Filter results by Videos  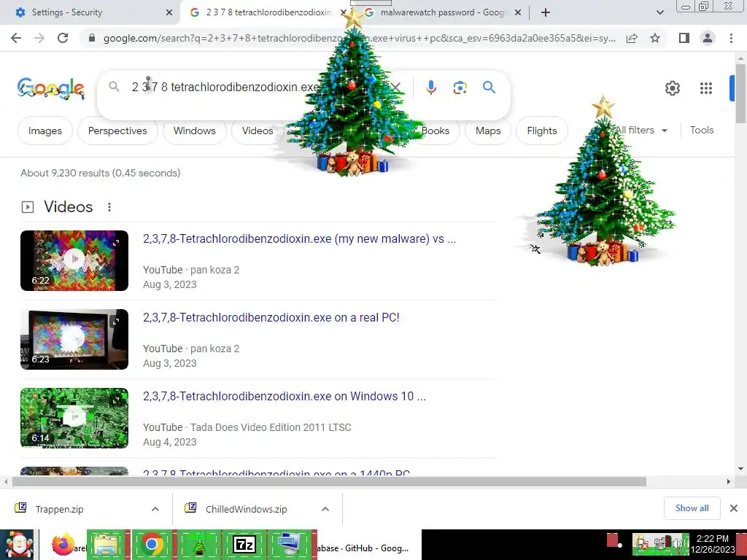(258, 131)
